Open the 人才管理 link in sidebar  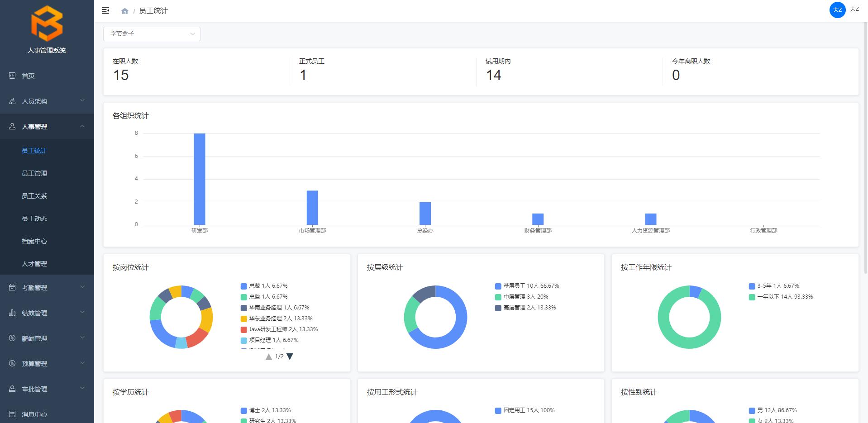click(34, 264)
